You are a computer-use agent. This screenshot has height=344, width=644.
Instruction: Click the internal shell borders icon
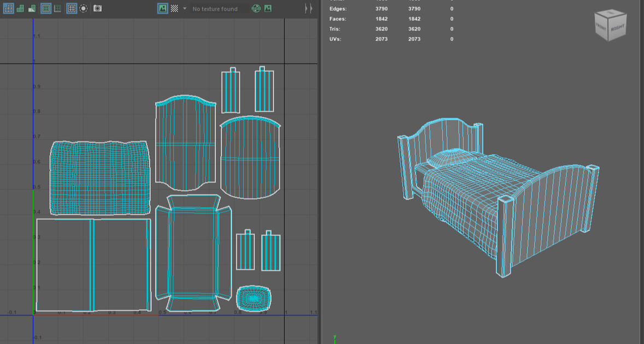[58, 9]
